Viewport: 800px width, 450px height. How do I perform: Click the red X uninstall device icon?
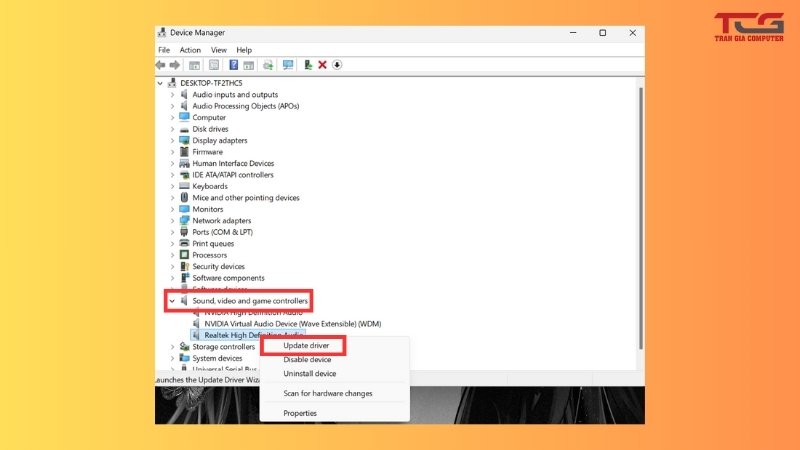pos(322,65)
